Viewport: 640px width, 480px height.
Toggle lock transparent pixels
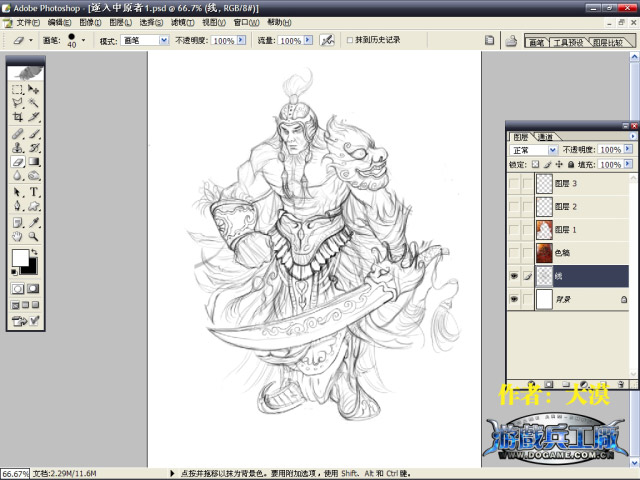click(535, 164)
